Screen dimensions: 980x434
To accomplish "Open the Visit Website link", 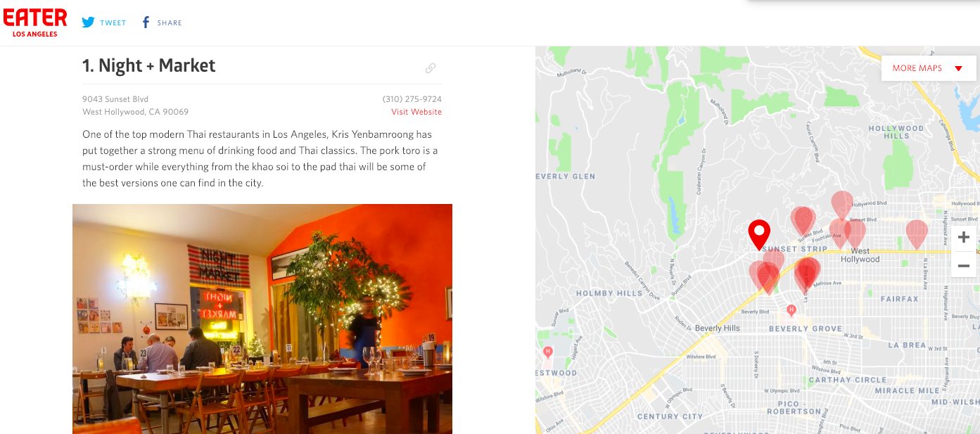I will (x=416, y=112).
